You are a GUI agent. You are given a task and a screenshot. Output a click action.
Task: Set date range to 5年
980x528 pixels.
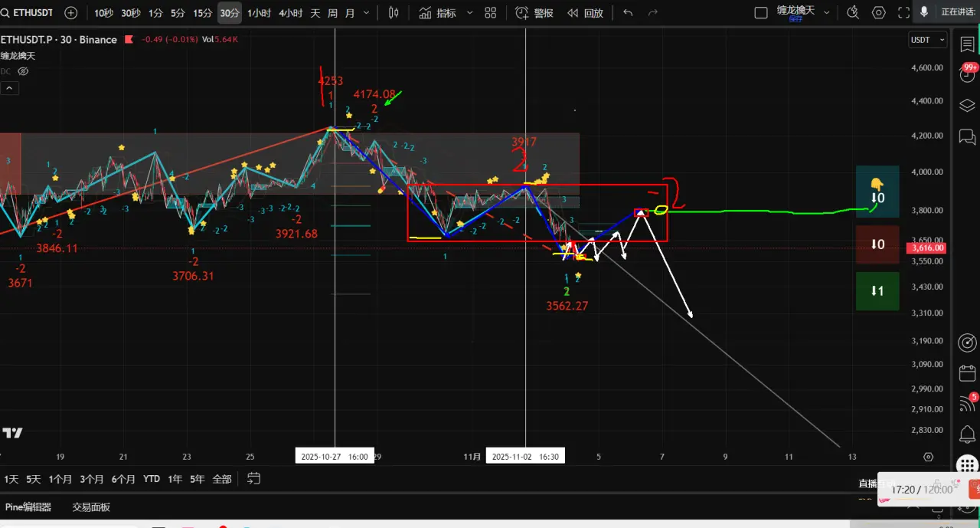click(198, 479)
